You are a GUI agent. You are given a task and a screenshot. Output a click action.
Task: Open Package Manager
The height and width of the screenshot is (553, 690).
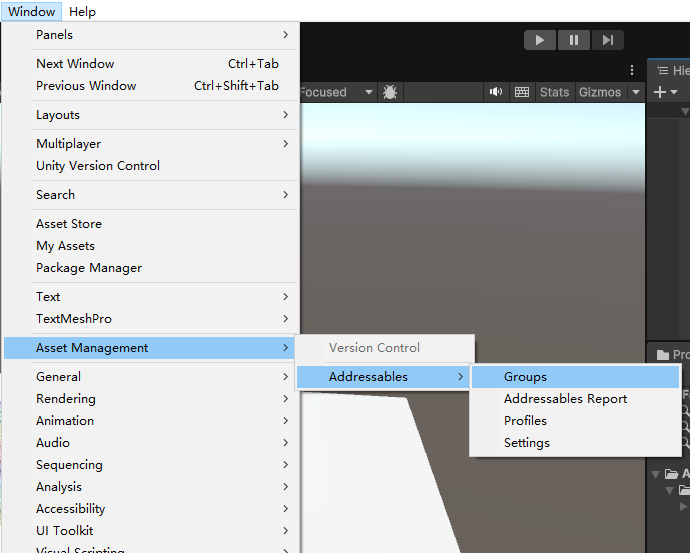point(150,268)
